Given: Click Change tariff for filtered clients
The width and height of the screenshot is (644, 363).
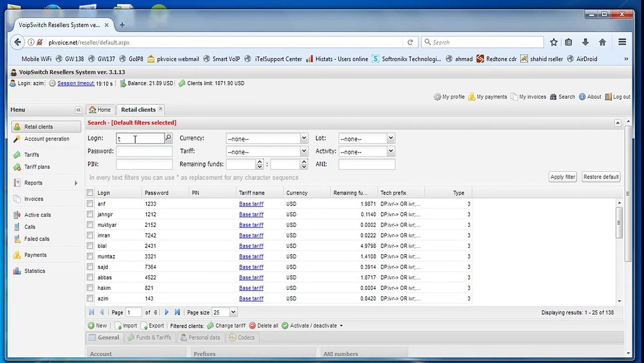Looking at the screenshot, I should click(226, 326).
